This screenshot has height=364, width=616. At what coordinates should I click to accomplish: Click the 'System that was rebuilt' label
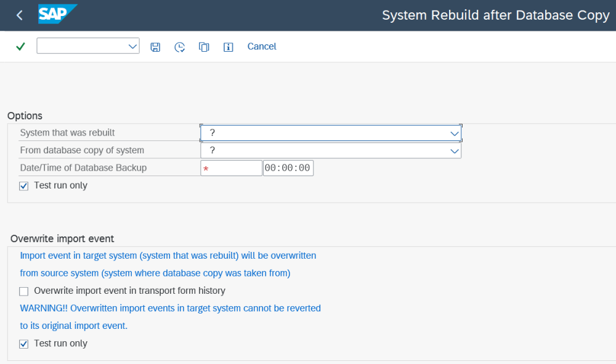[67, 133]
